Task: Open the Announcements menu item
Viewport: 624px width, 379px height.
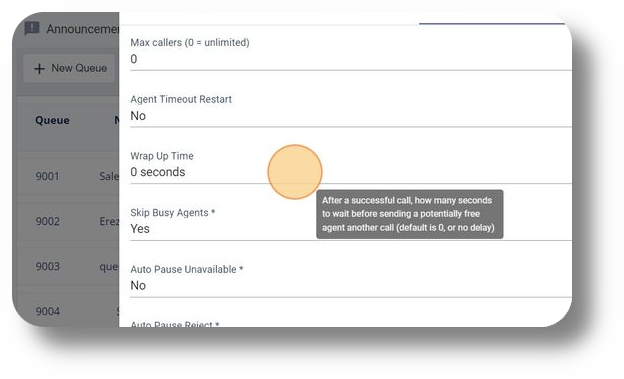Action: 72,29
